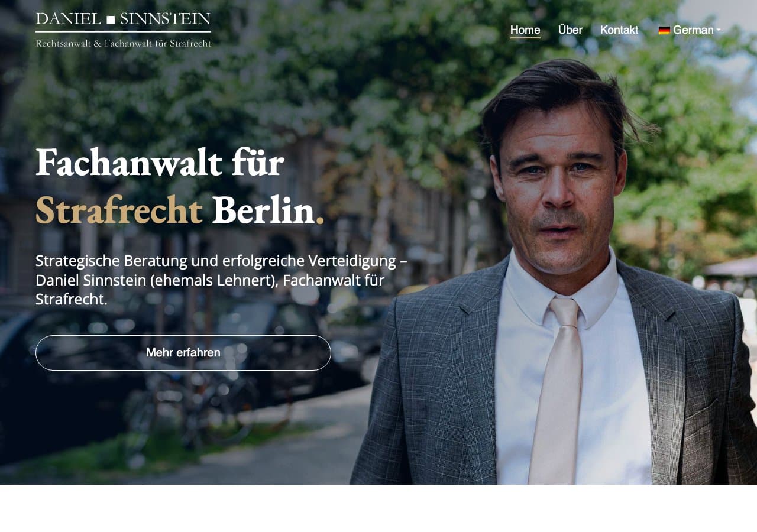757x532 pixels.
Task: Open the German language selector label
Action: point(693,30)
